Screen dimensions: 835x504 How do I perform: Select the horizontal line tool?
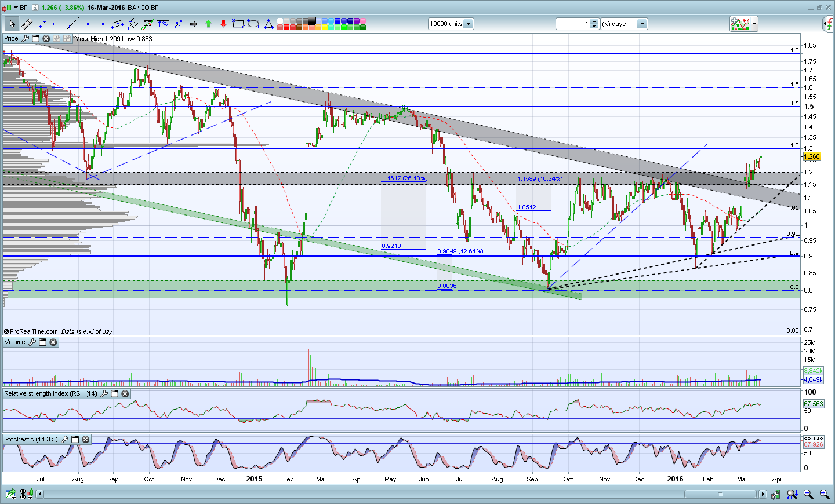coord(88,24)
